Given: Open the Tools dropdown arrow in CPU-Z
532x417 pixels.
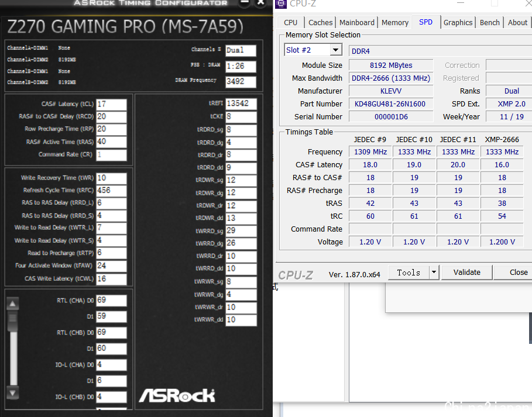Looking at the screenshot, I should (434, 272).
